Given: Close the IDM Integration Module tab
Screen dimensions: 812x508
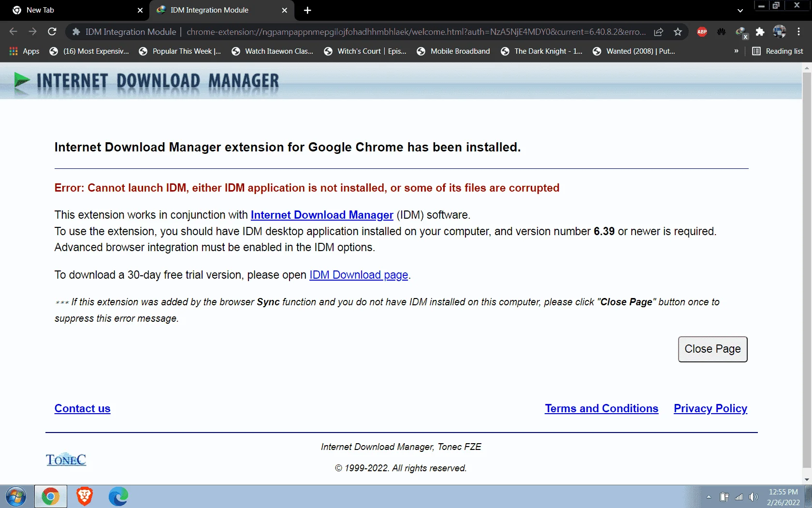Looking at the screenshot, I should [284, 10].
